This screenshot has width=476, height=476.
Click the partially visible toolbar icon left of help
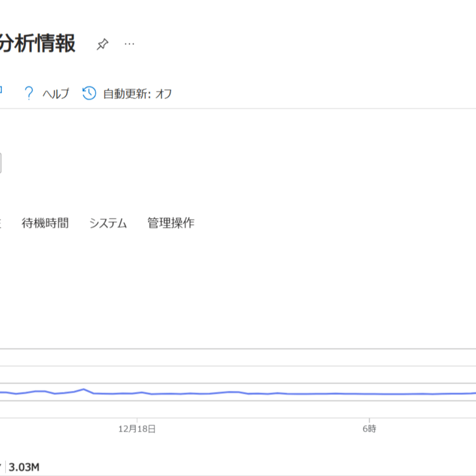pyautogui.click(x=1, y=90)
